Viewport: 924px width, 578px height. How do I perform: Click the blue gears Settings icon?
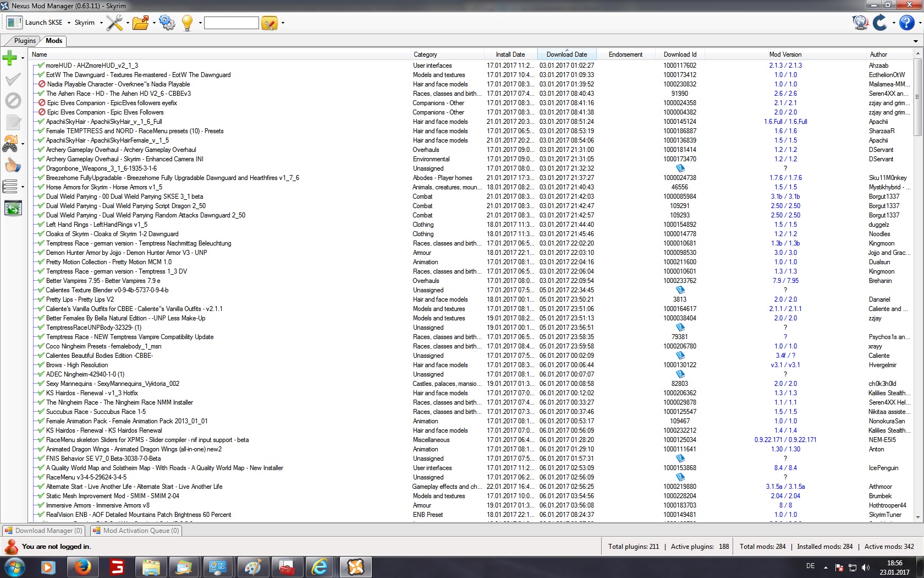(x=167, y=23)
